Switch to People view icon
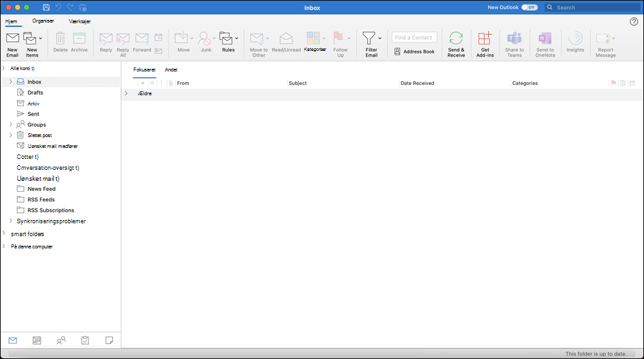Viewport: 644px width, 359px height. [61, 340]
